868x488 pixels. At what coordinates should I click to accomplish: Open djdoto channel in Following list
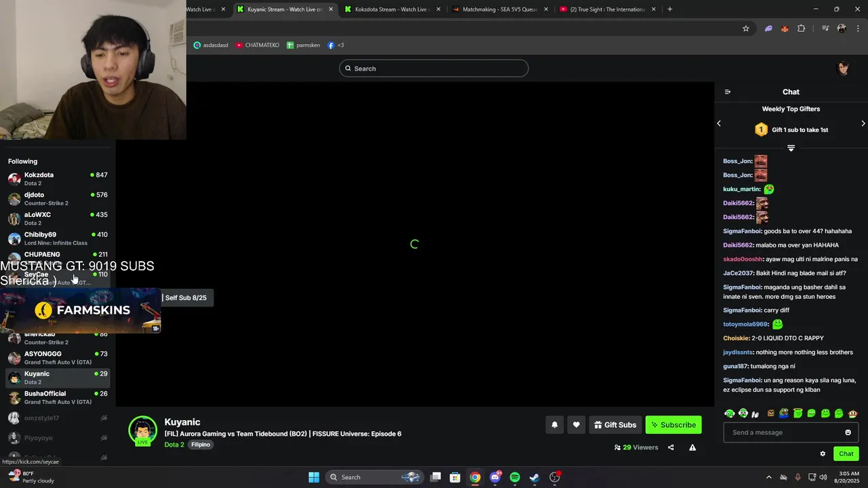click(58, 199)
